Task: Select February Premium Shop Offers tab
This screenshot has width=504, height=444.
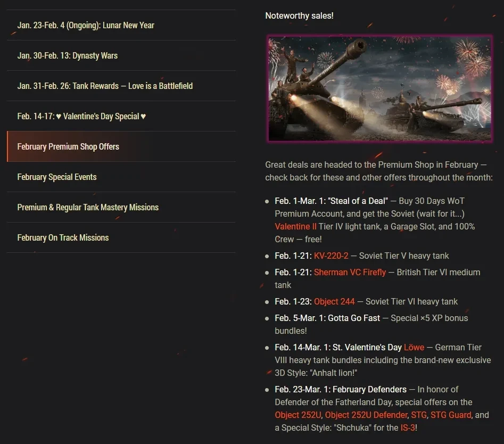Action: tap(68, 146)
